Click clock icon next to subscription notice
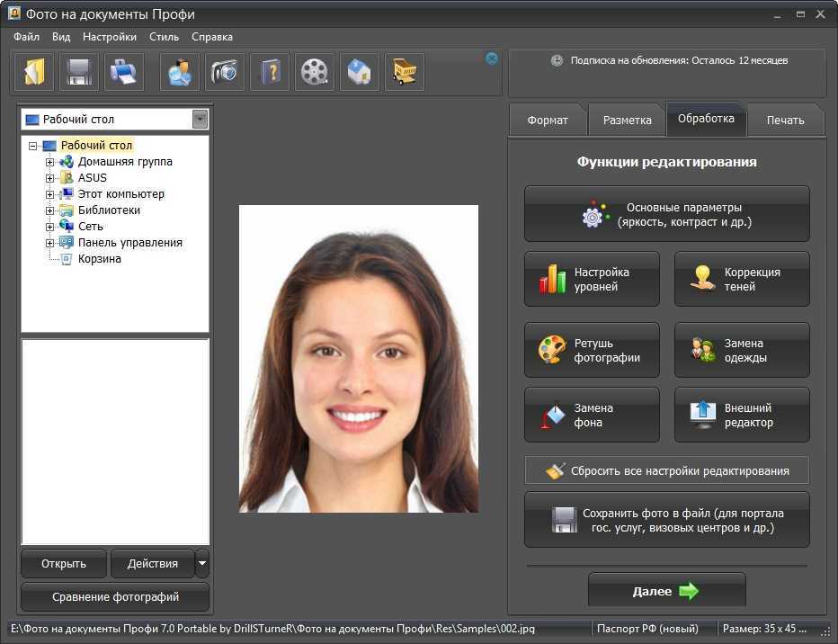The width and height of the screenshot is (838, 644). 557,60
